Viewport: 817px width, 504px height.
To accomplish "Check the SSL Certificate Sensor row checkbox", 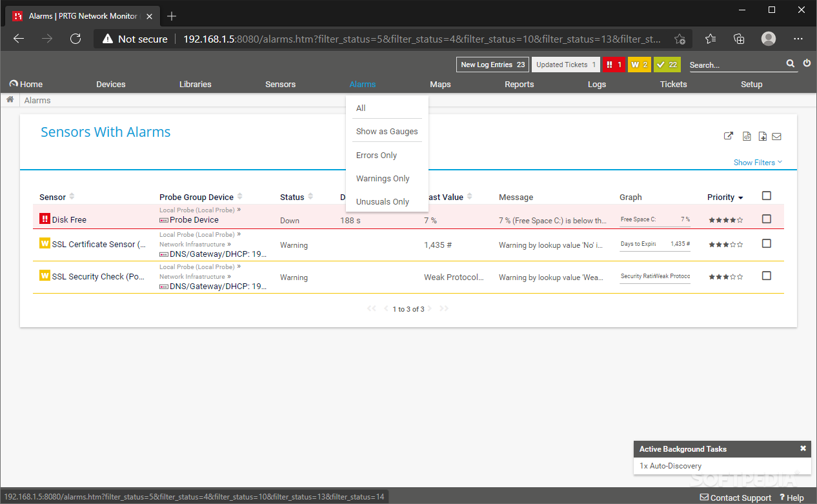I will pos(767,243).
